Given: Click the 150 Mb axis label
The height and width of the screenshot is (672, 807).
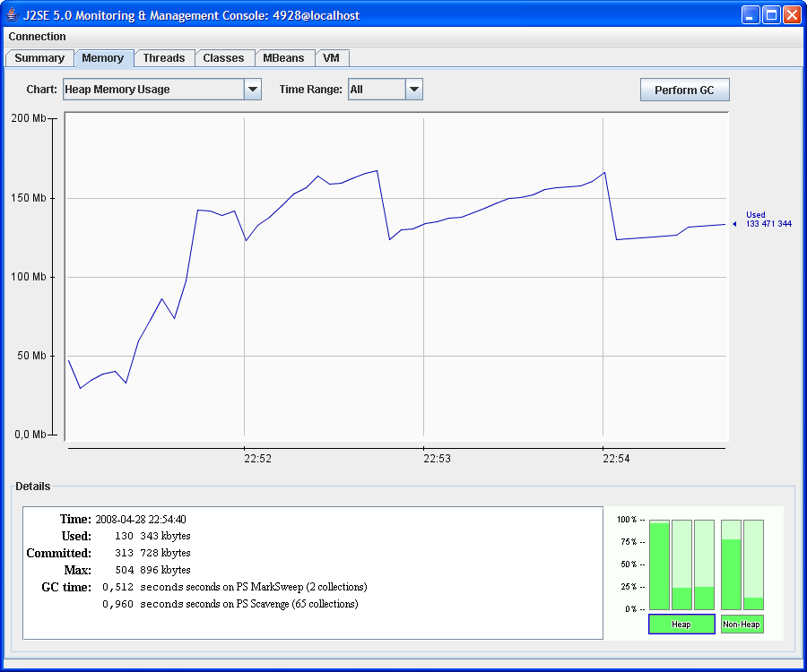Looking at the screenshot, I should (29, 198).
